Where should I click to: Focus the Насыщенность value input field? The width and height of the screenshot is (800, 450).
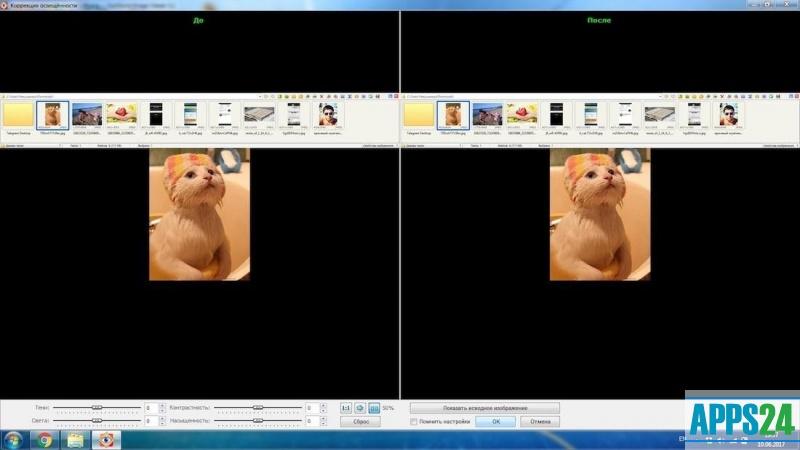[x=312, y=421]
